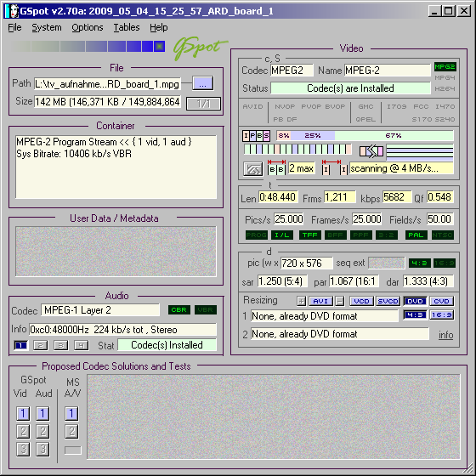Click the pic size field 720 x 576
This screenshot has width=476, height=476.
click(307, 263)
